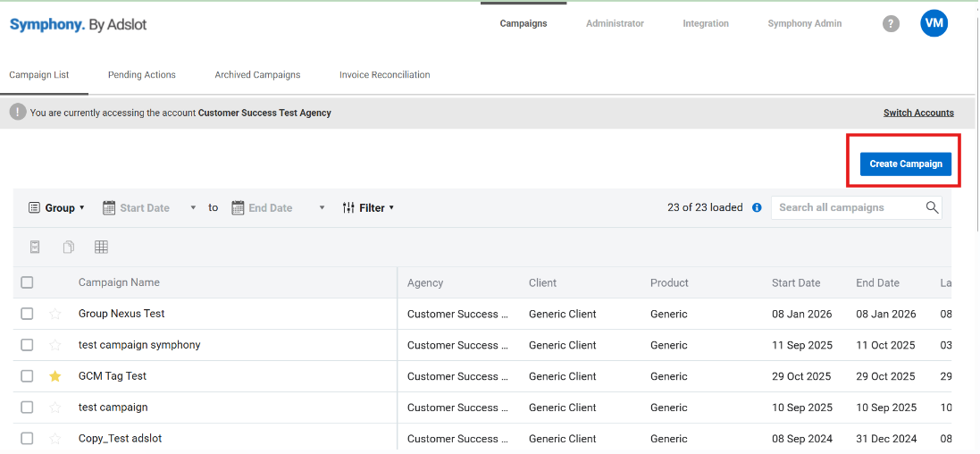Click the table grid icon in toolbar
This screenshot has width=980, height=454.
click(x=101, y=247)
